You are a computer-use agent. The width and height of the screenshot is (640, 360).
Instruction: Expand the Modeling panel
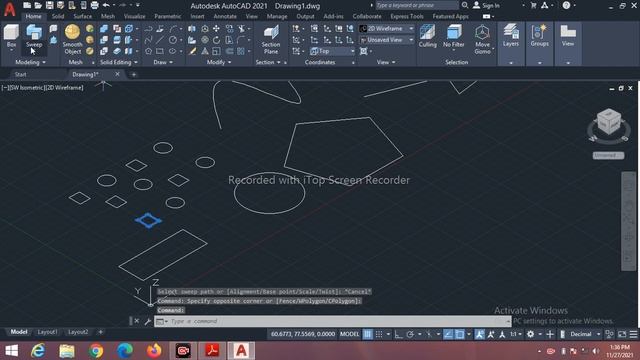31,62
